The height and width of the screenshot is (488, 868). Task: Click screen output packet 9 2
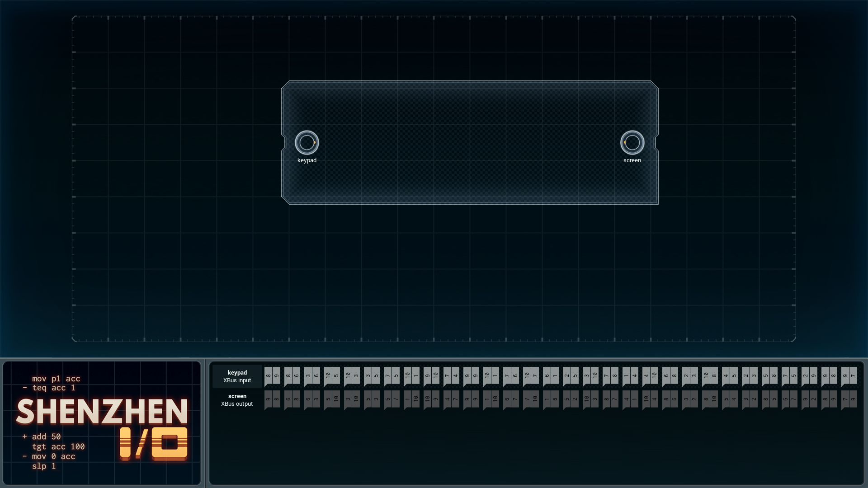[x=809, y=400]
